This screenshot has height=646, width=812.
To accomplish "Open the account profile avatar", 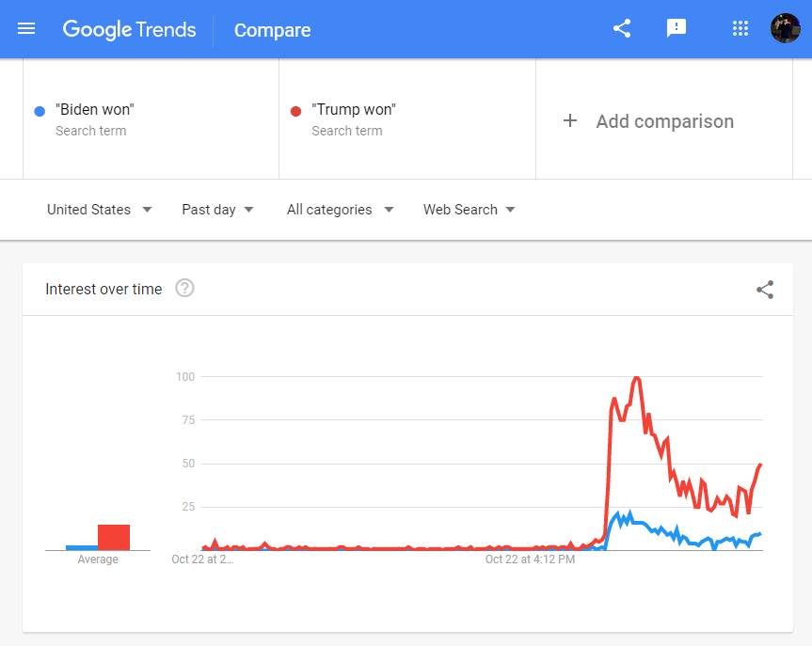I will (x=785, y=28).
